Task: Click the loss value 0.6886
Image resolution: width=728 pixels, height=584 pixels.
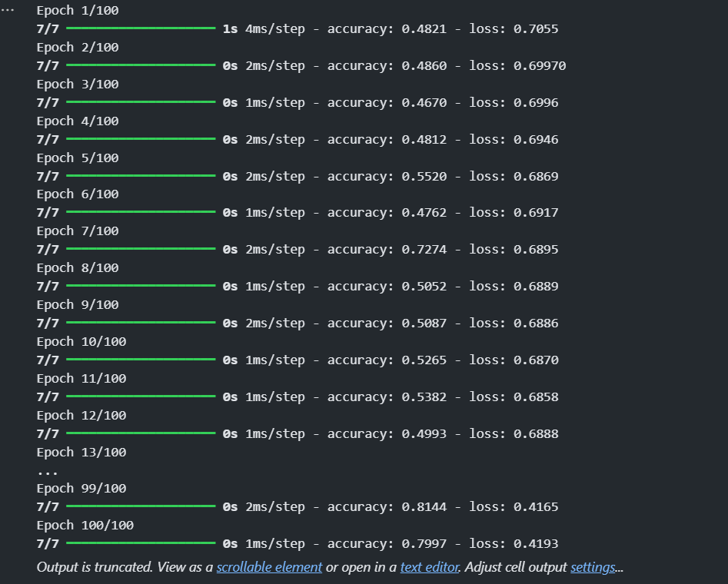Action: coord(536,323)
